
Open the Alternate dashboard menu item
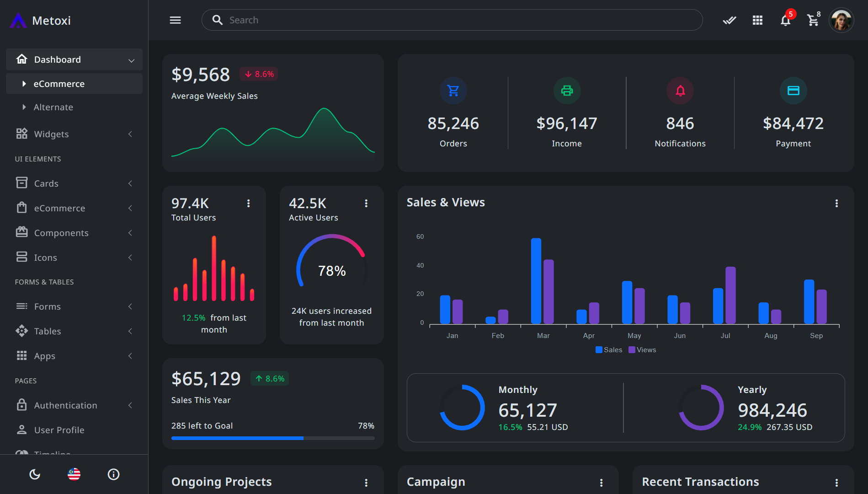54,107
